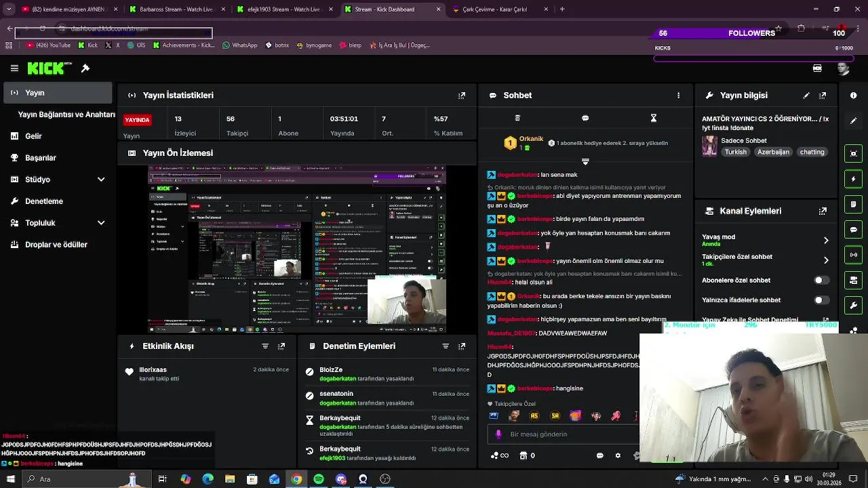Open Spotify from the taskbar
The height and width of the screenshot is (488, 868).
pos(319,479)
